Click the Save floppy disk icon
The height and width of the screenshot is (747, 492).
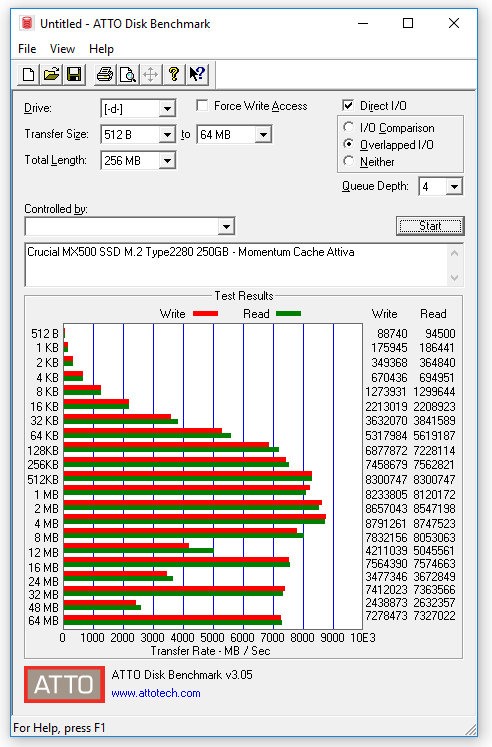point(74,74)
